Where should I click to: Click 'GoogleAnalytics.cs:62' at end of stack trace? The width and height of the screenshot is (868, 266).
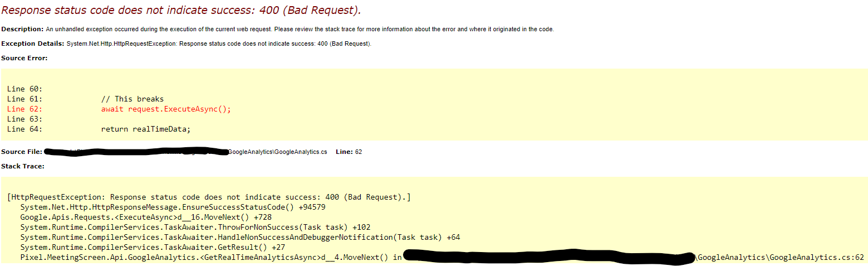[x=817, y=258]
